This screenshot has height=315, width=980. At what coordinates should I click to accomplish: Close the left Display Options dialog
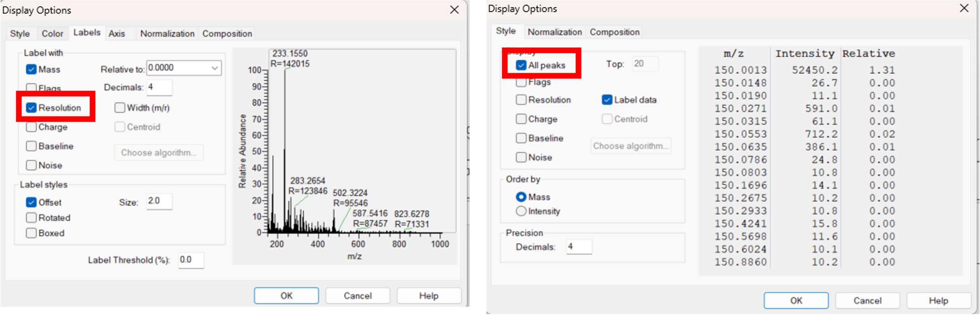(x=454, y=10)
